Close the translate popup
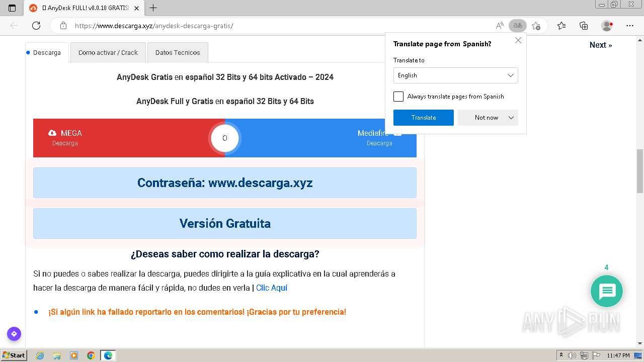Image resolution: width=644 pixels, height=362 pixels. point(518,40)
